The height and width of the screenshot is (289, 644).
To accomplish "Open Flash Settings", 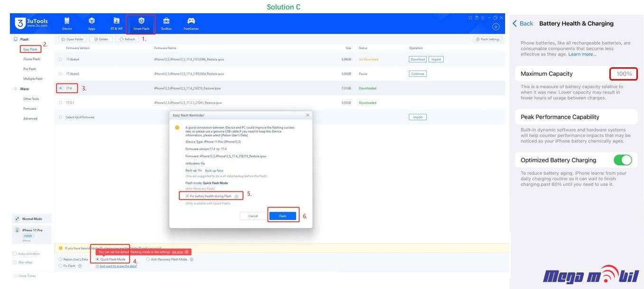I will (488, 39).
